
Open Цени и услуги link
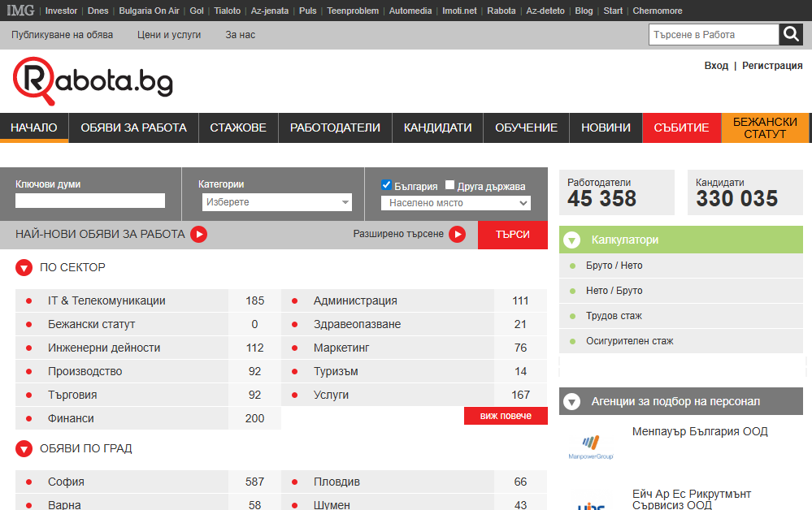169,35
